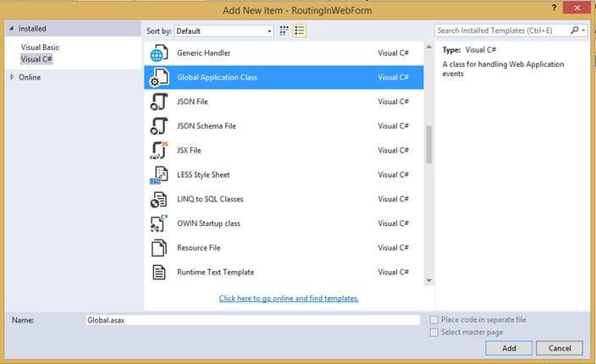The height and width of the screenshot is (364, 596).
Task: Select the Online tree item
Action: pyautogui.click(x=30, y=77)
